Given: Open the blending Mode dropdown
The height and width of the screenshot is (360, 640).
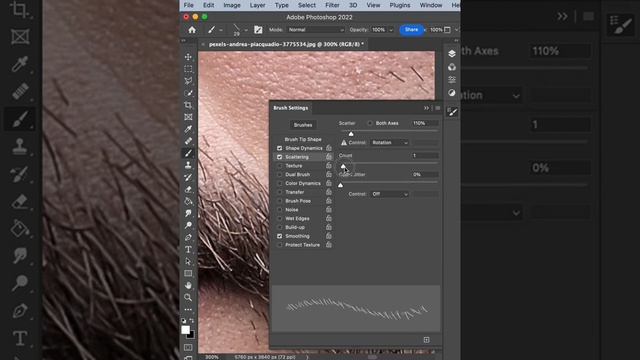Looking at the screenshot, I should (x=315, y=30).
